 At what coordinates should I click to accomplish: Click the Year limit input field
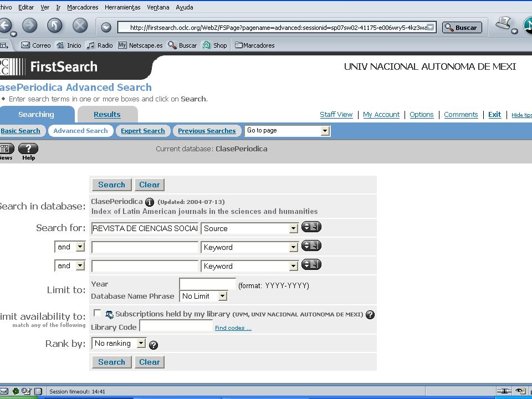coord(207,284)
